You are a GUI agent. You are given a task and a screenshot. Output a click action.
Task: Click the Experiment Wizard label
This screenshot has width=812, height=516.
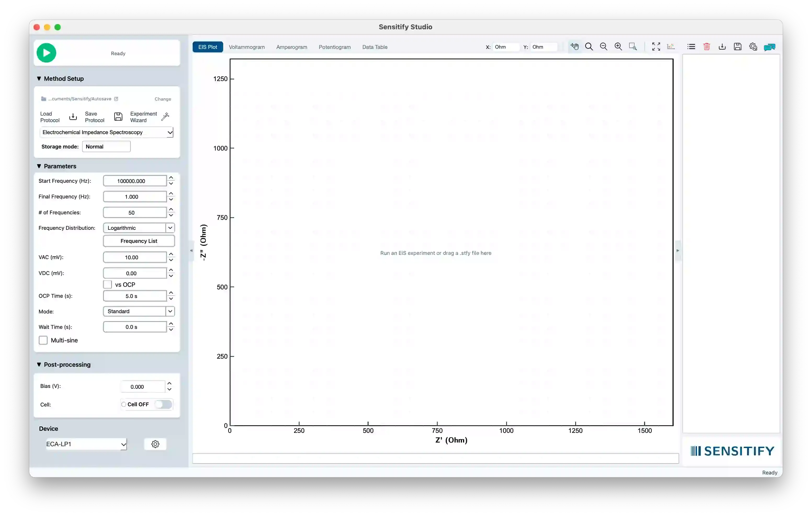point(143,117)
